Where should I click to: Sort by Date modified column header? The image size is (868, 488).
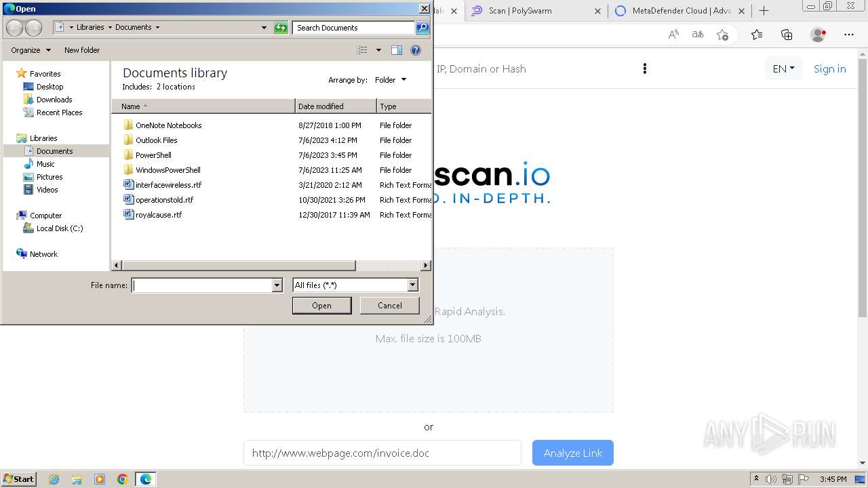click(x=336, y=106)
